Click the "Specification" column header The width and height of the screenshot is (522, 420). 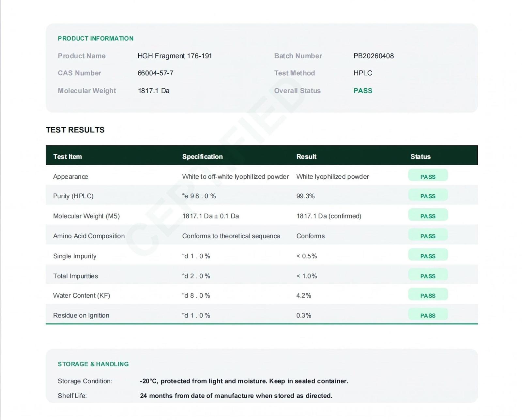click(202, 157)
